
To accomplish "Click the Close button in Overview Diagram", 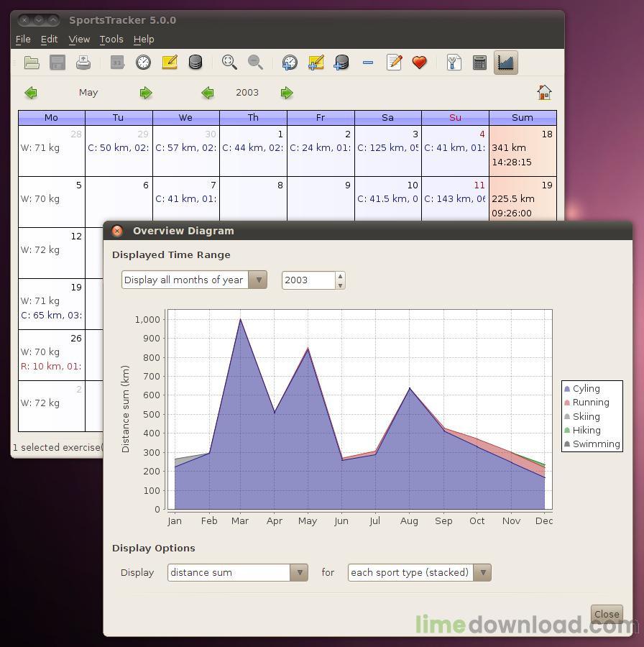I will (x=607, y=614).
